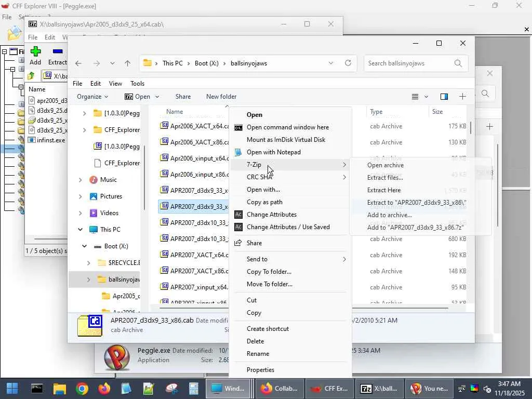Expand the $RECYCLE.BIN tree node
The height and width of the screenshot is (399, 532).
tap(88, 263)
